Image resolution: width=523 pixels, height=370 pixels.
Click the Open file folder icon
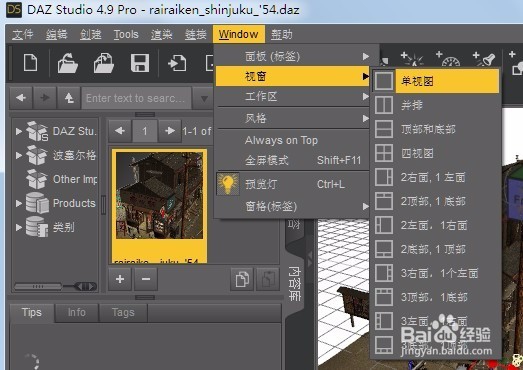point(68,63)
